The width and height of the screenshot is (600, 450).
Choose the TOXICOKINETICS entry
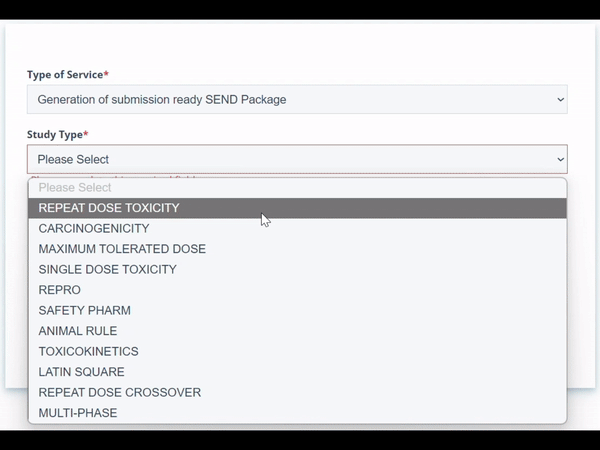88,352
